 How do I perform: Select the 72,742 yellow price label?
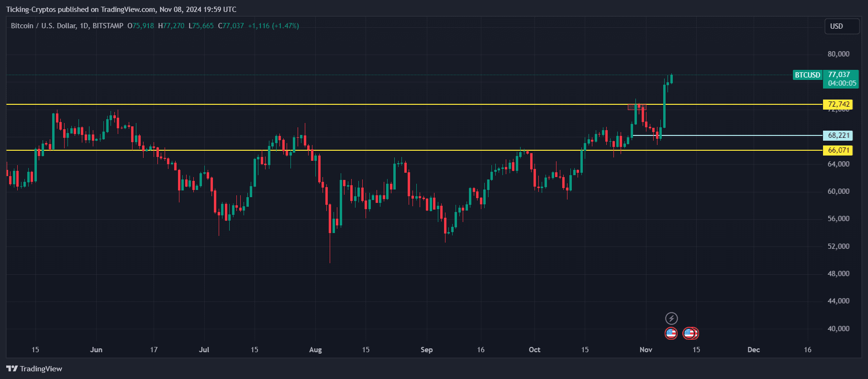(838, 104)
